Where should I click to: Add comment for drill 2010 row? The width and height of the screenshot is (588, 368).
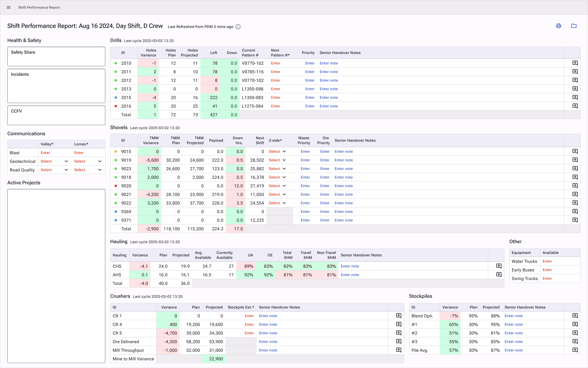(x=575, y=63)
